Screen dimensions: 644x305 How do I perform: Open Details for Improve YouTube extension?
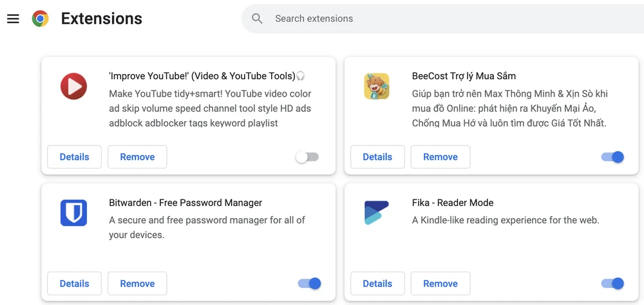75,157
